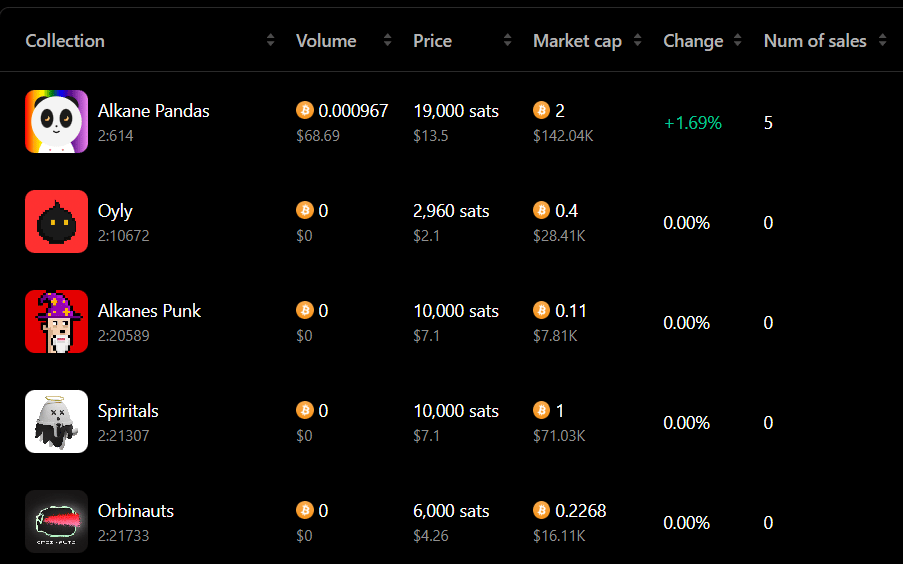Click the Oyly red avatar icon
Screen dimensions: 903x564
[56, 222]
